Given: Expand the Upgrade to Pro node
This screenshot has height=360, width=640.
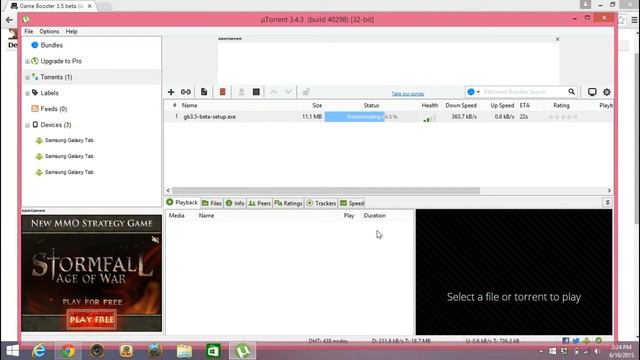Looking at the screenshot, I should (27, 62).
